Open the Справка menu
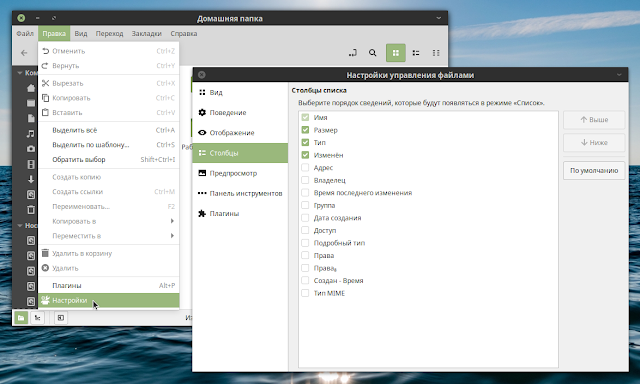 (x=184, y=33)
